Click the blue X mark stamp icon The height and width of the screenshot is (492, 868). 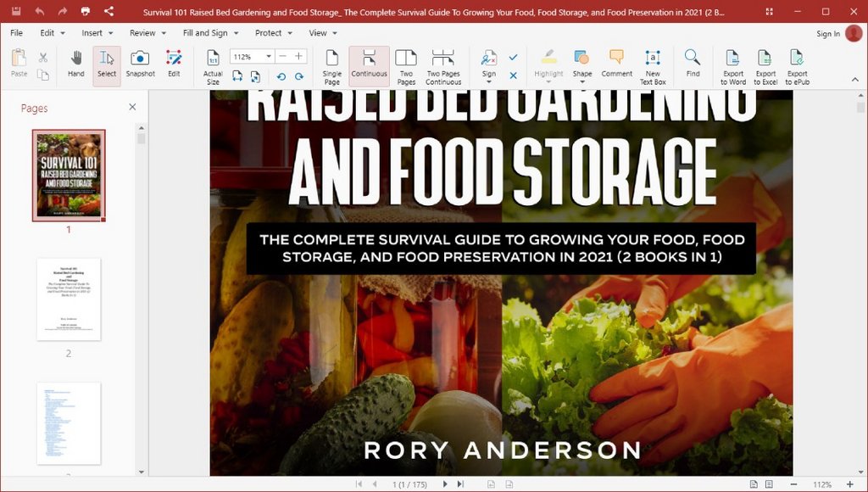pyautogui.click(x=513, y=75)
